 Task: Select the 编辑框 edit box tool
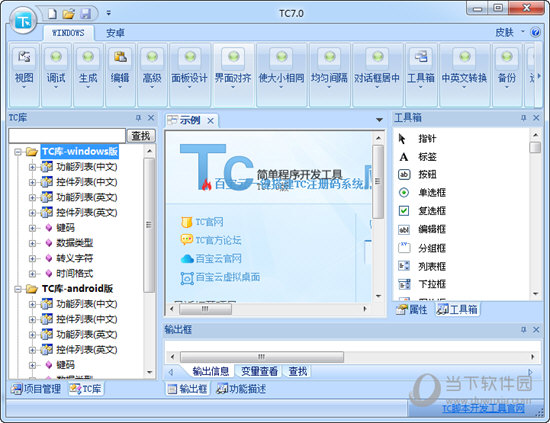(422, 229)
